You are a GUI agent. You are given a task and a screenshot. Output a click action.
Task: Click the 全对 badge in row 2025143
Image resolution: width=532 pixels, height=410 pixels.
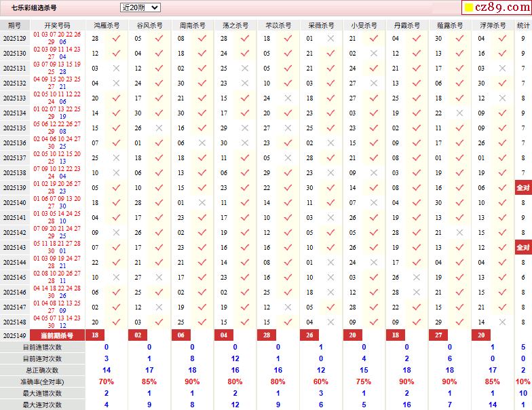tap(523, 248)
